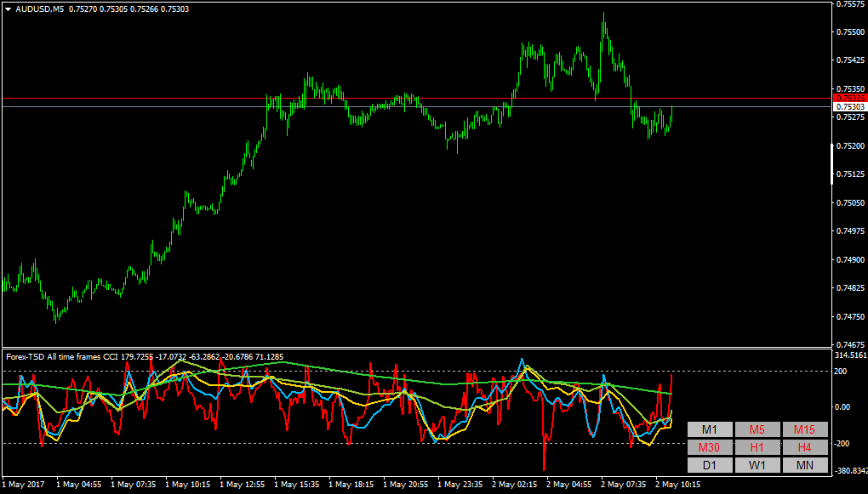Toggle the red M15 timeframe button
This screenshot has height=494, width=868.
coord(805,429)
